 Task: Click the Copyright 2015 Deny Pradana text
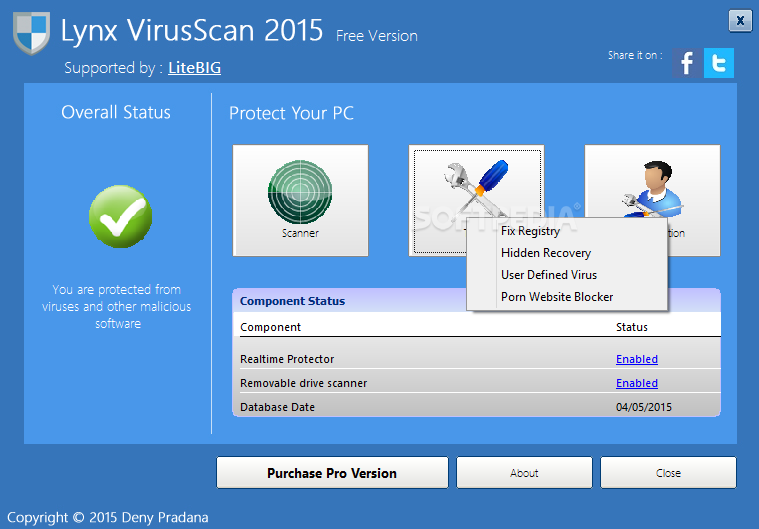[x=107, y=517]
